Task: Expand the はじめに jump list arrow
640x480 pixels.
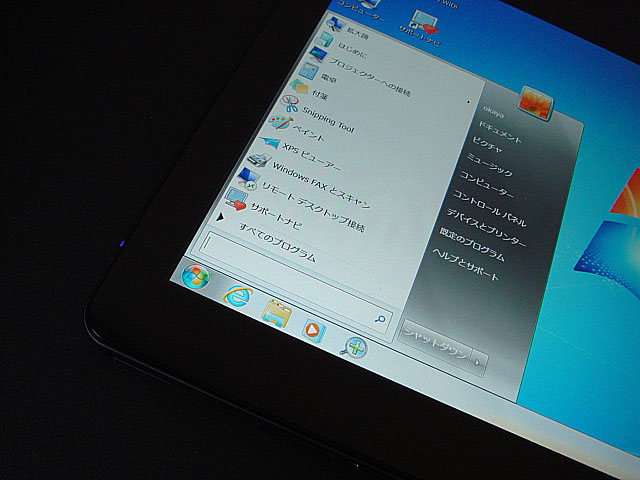Action: pos(468,102)
